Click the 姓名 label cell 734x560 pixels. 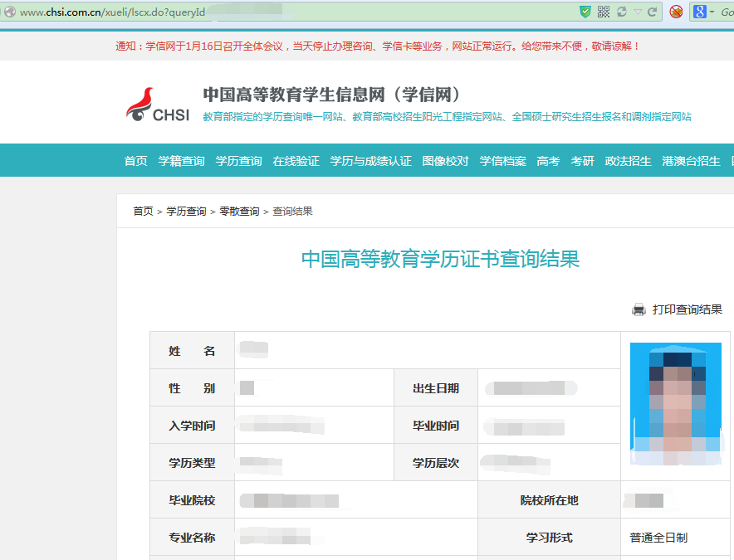coord(192,350)
